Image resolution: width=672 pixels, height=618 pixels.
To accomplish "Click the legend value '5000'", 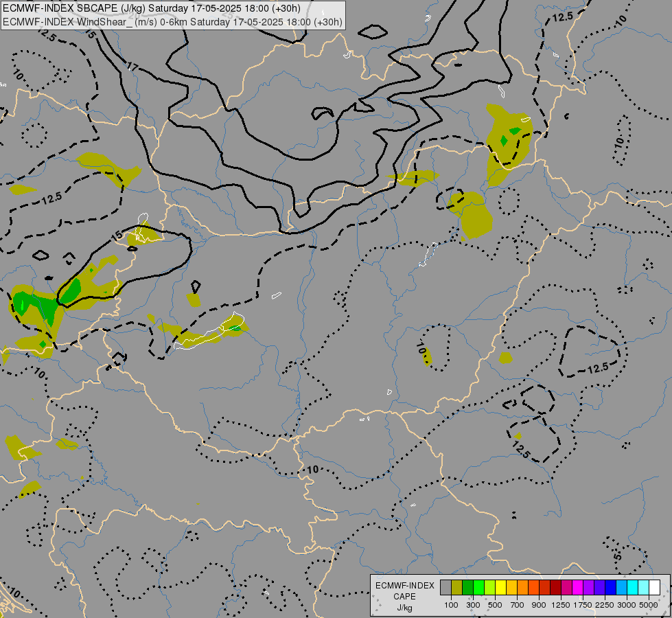I will click(x=649, y=605).
